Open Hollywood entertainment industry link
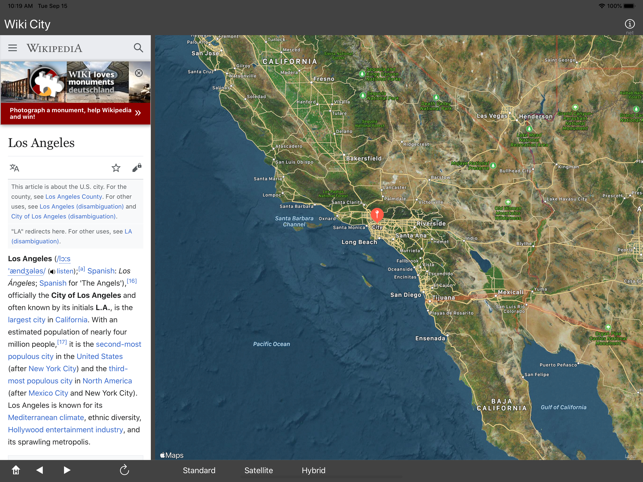The image size is (643, 482). point(66,429)
